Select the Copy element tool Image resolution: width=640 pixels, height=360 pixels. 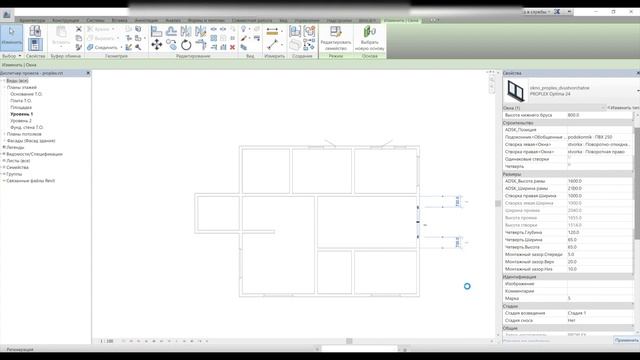(x=171, y=44)
